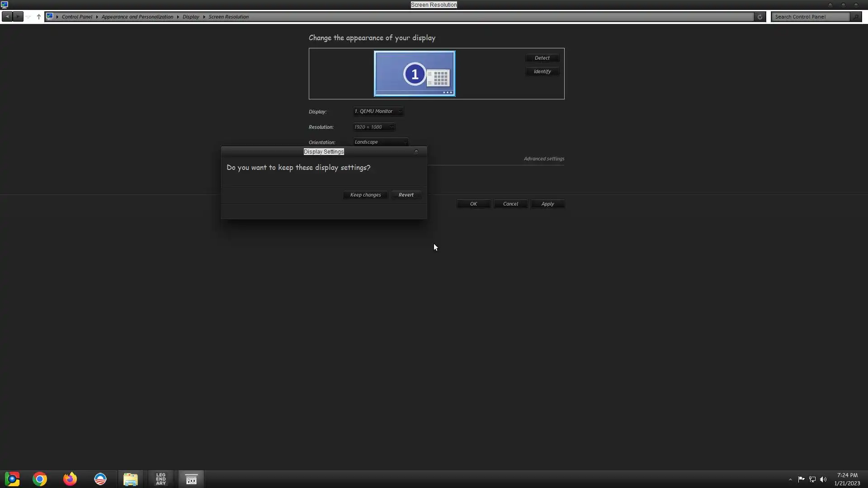Screen dimensions: 868x488
Task: Click the Search Control Panel field
Action: pos(811,17)
